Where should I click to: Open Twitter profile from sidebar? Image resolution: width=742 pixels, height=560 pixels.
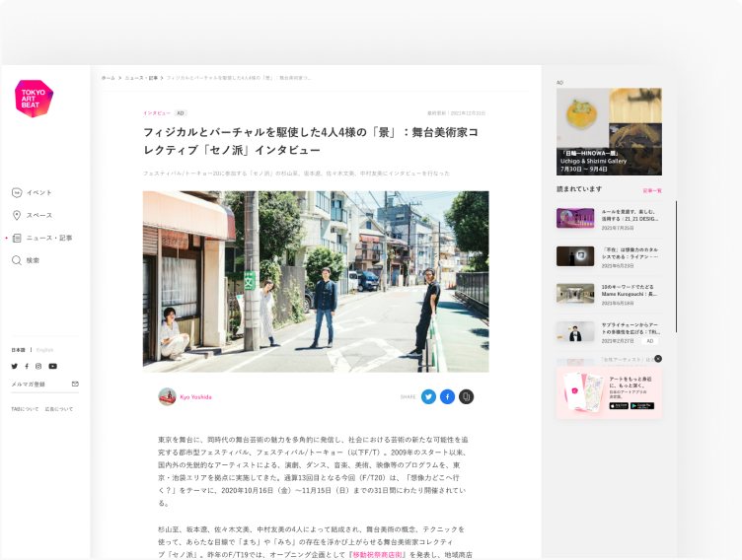15,366
